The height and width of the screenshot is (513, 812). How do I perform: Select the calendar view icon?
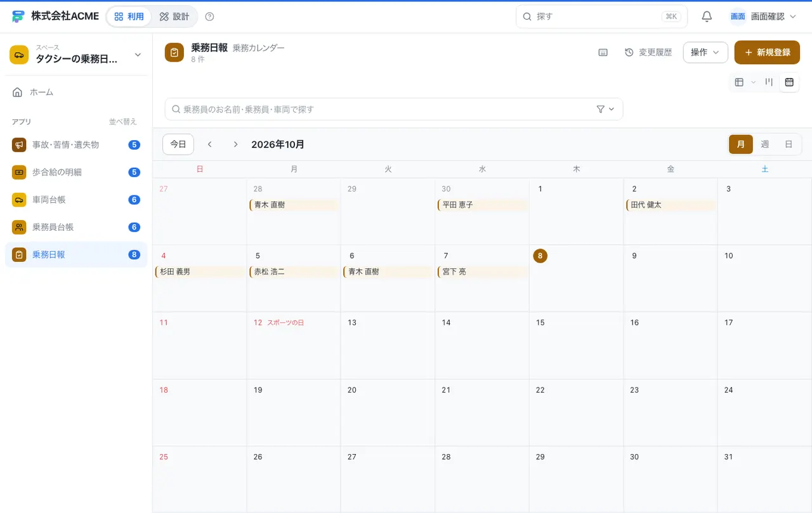click(x=789, y=82)
